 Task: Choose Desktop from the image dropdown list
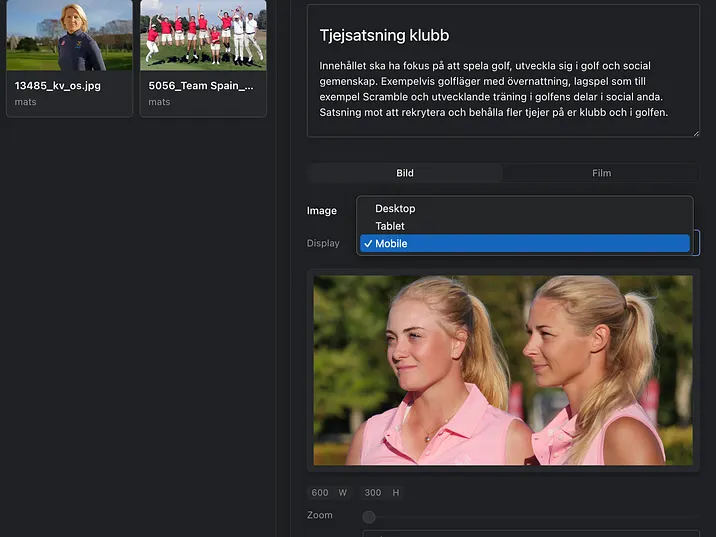(395, 208)
